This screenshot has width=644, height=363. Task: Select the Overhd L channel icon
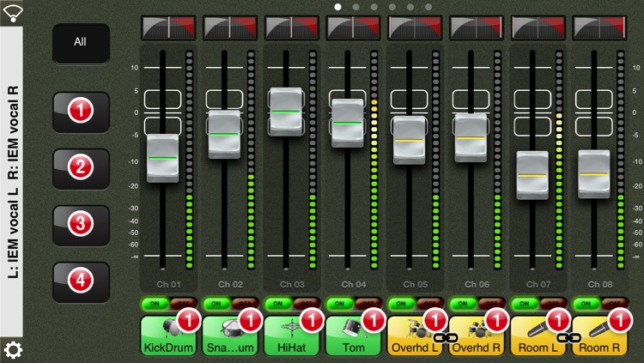pos(415,336)
